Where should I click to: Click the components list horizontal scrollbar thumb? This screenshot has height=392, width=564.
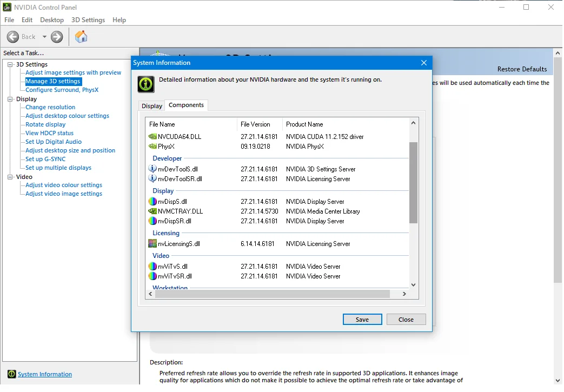pyautogui.click(x=273, y=294)
